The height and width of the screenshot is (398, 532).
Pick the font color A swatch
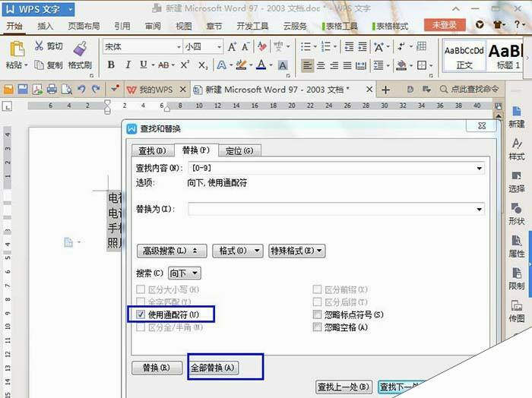(x=261, y=65)
